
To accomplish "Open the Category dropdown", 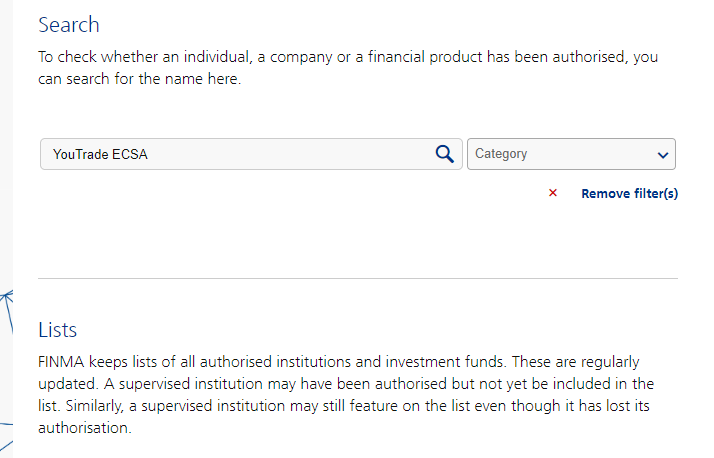I will pos(571,154).
